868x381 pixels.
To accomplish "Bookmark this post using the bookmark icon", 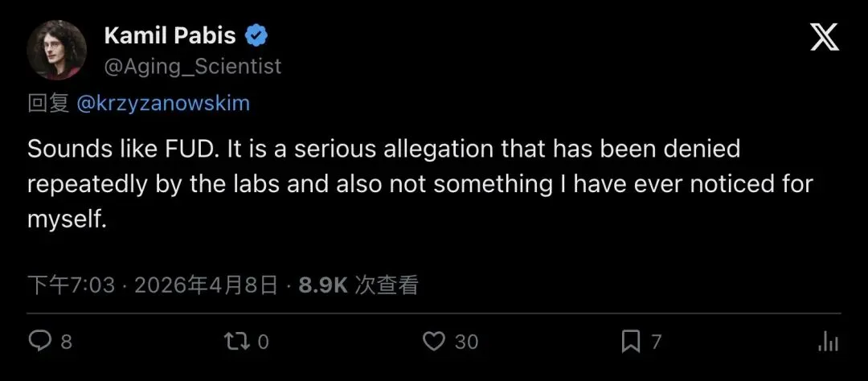I will pyautogui.click(x=631, y=342).
